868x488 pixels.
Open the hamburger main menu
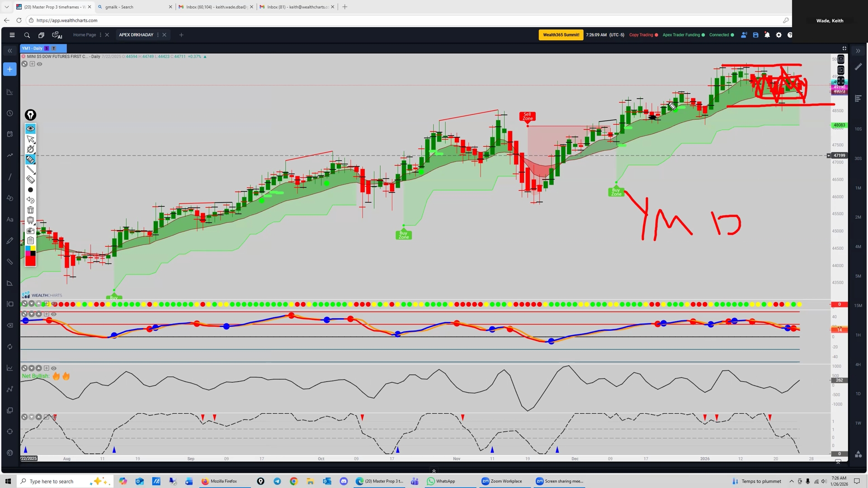pyautogui.click(x=12, y=35)
